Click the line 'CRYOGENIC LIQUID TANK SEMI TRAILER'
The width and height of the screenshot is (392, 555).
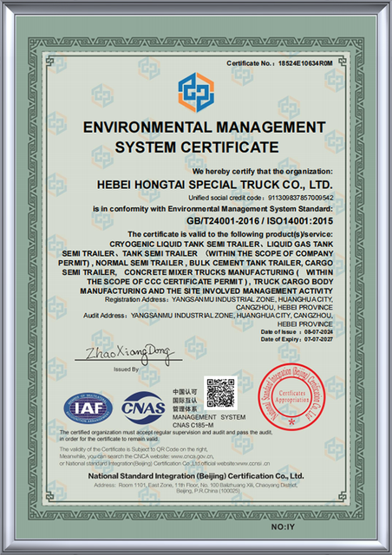[221, 245]
